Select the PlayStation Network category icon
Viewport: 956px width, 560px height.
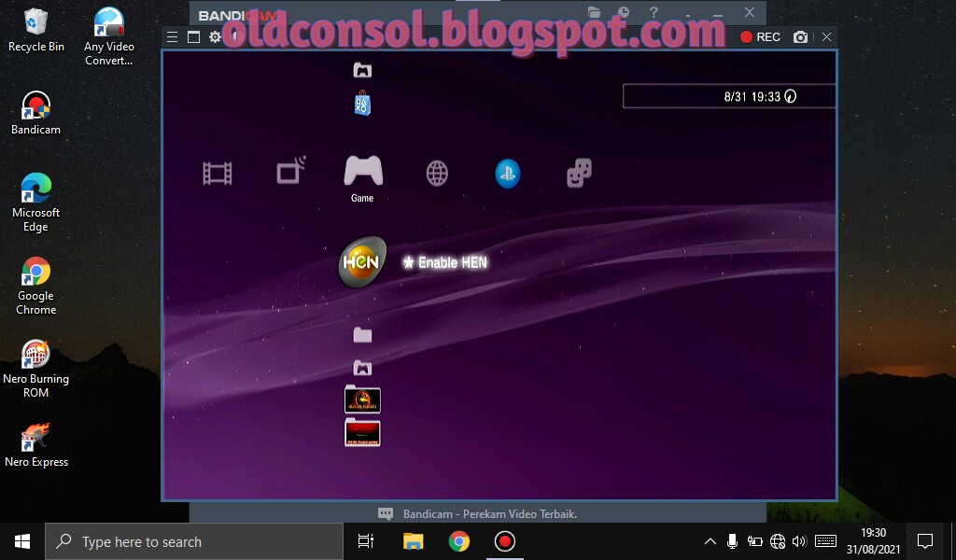click(x=507, y=173)
